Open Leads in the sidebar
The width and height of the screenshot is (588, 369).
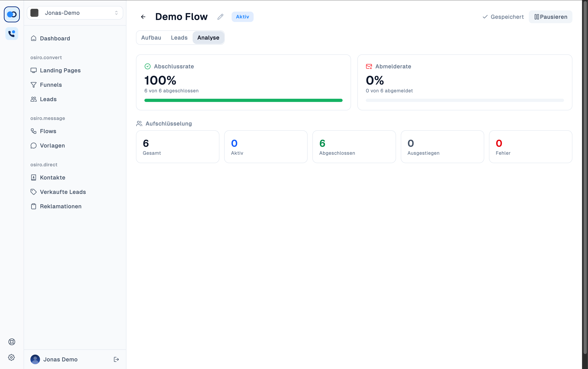(x=75, y=99)
